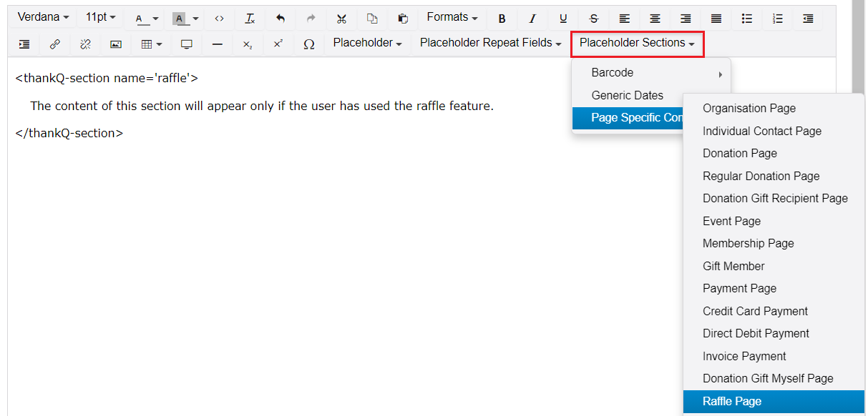868x416 pixels.
Task: Open the Placeholder Repeat Fields dropdown
Action: (x=490, y=44)
